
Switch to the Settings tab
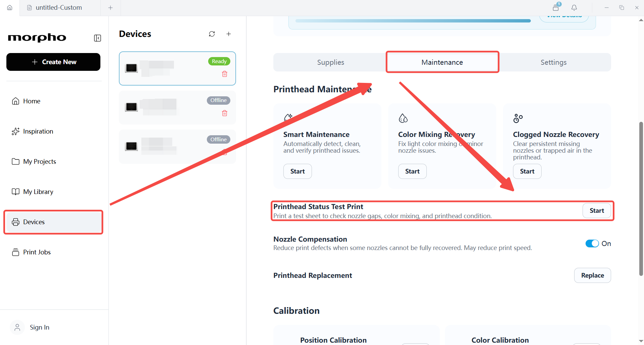(553, 62)
